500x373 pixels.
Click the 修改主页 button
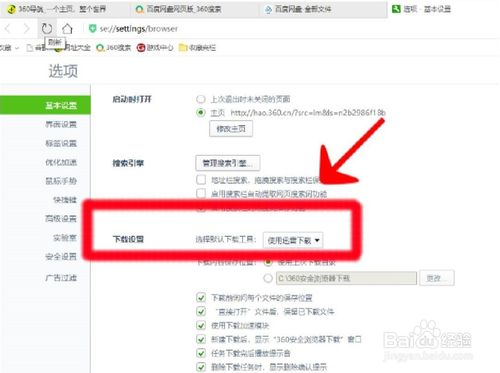231,129
